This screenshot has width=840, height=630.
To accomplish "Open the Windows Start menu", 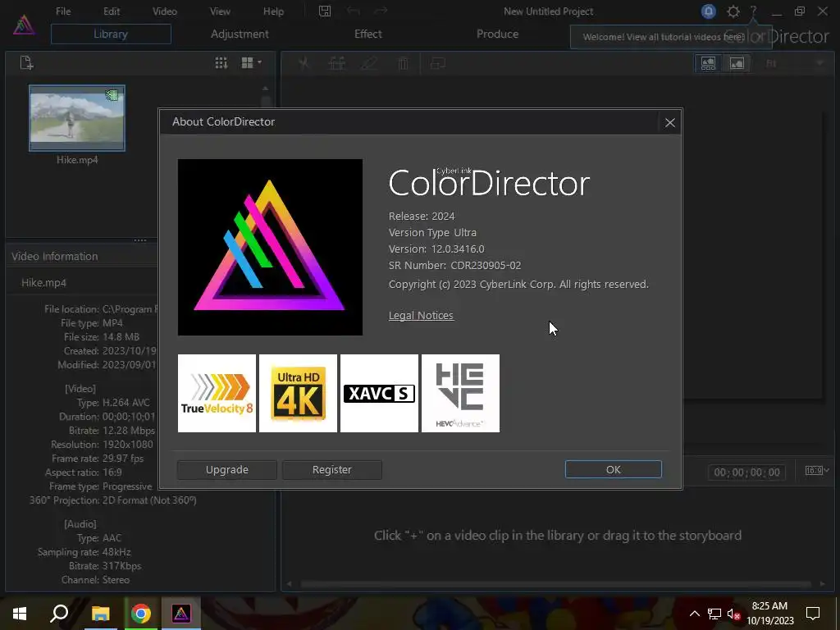I will coord(20,614).
